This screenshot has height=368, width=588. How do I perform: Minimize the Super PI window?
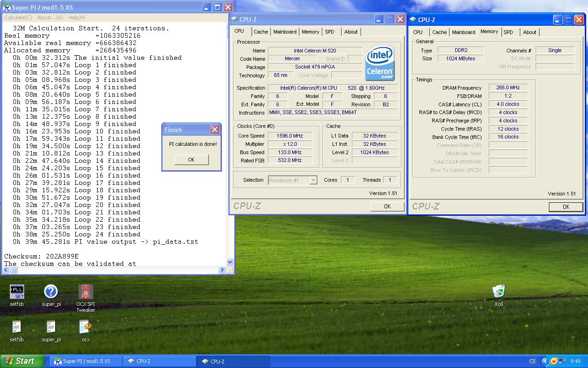click(x=207, y=7)
